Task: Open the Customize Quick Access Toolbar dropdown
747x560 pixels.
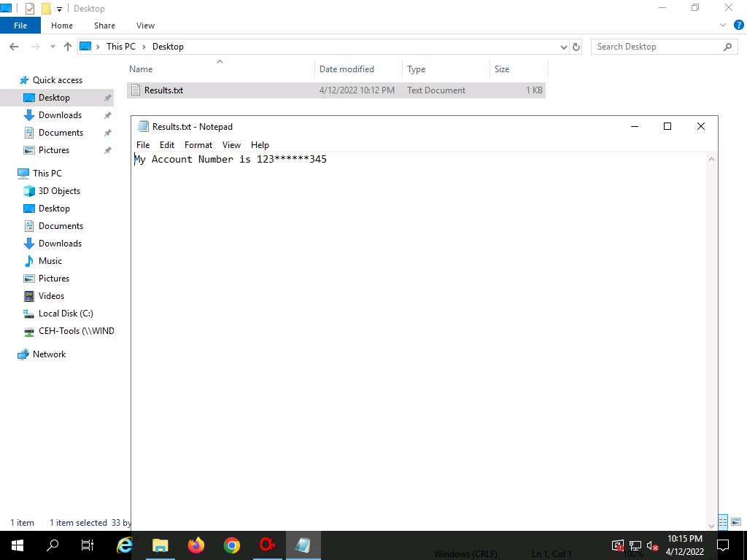Action: (x=60, y=9)
